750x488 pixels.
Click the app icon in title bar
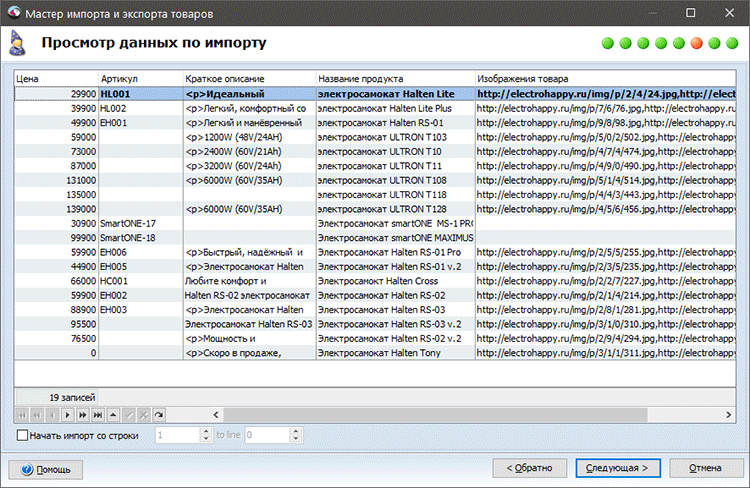[x=14, y=12]
